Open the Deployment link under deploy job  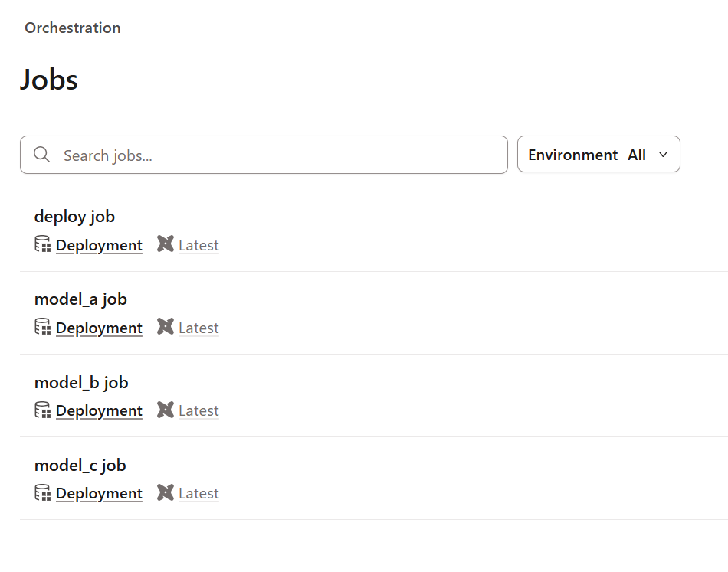pyautogui.click(x=99, y=245)
